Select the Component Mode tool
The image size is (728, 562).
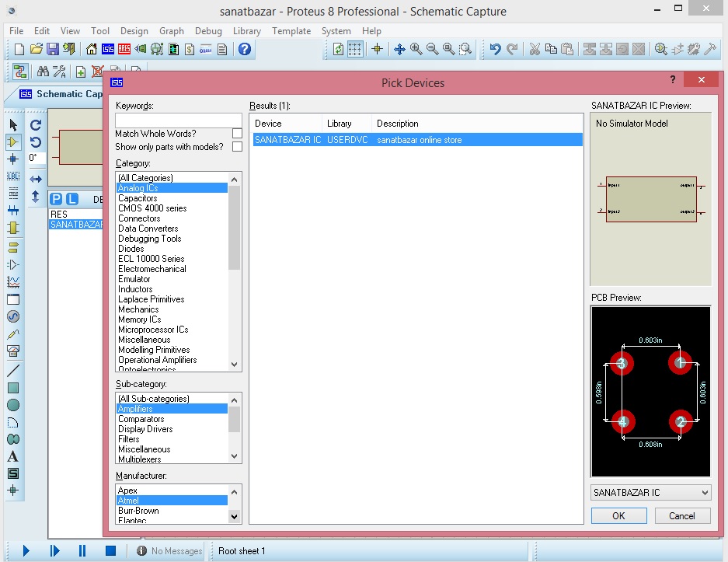click(x=13, y=142)
